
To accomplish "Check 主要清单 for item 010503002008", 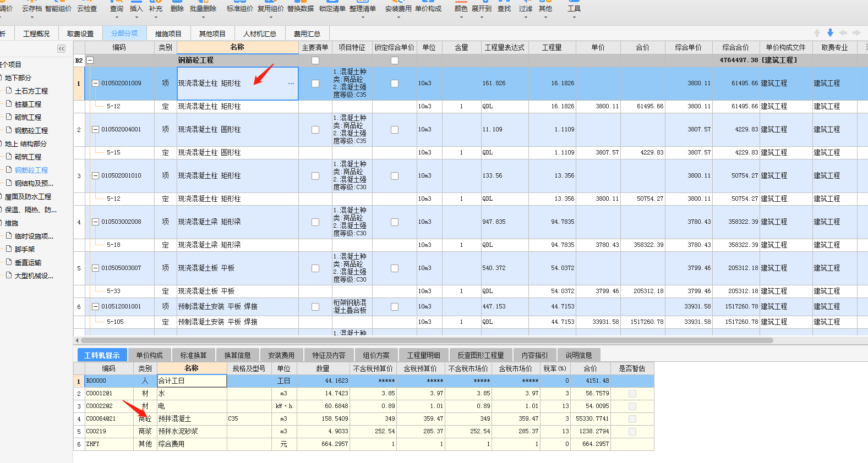I will [x=315, y=222].
